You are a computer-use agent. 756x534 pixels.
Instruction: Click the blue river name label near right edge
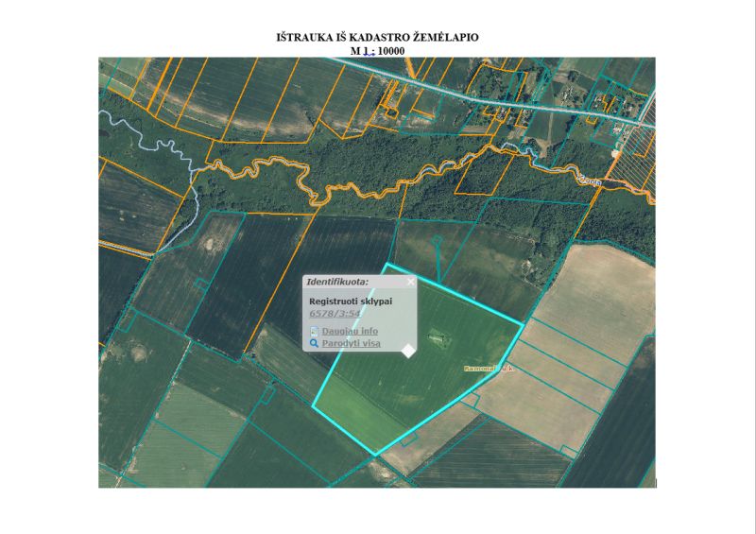click(x=591, y=181)
